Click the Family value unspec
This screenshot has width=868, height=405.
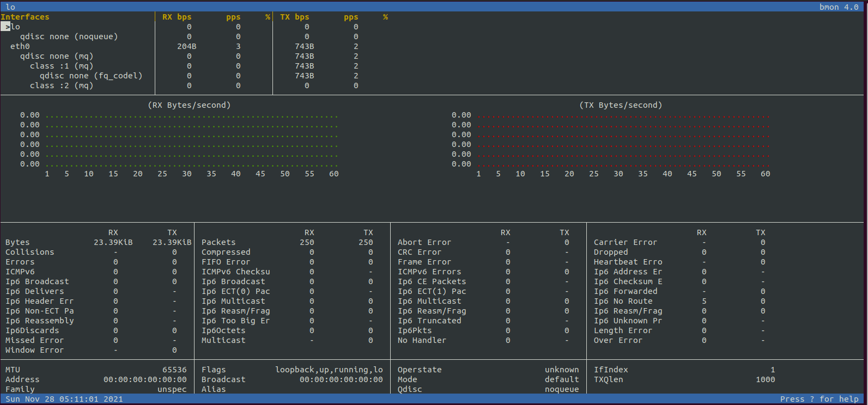tap(172, 389)
